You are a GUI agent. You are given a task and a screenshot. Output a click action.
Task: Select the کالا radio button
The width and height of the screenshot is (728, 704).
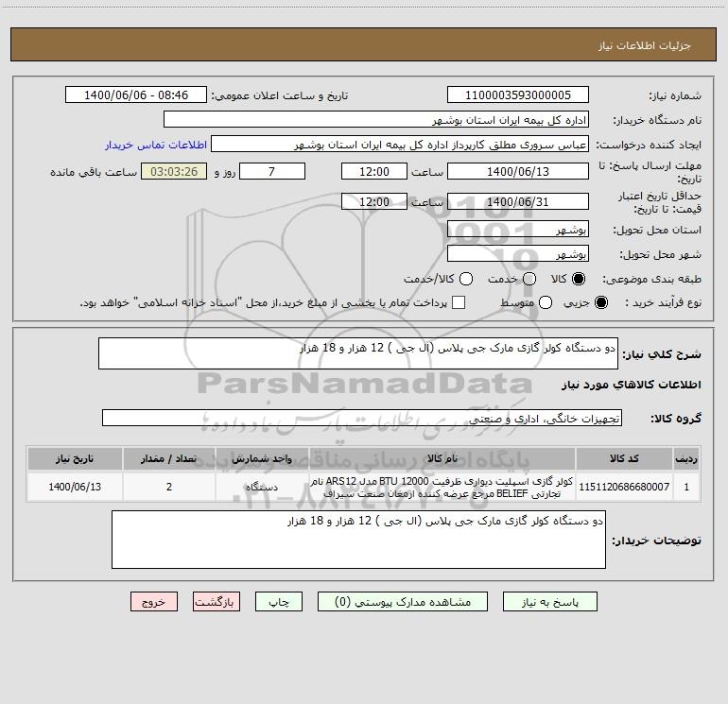pyautogui.click(x=579, y=279)
